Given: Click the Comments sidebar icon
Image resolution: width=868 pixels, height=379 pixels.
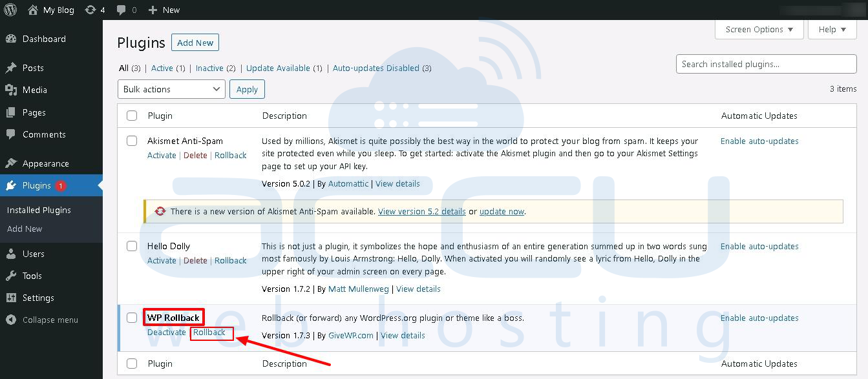Looking at the screenshot, I should click(12, 134).
